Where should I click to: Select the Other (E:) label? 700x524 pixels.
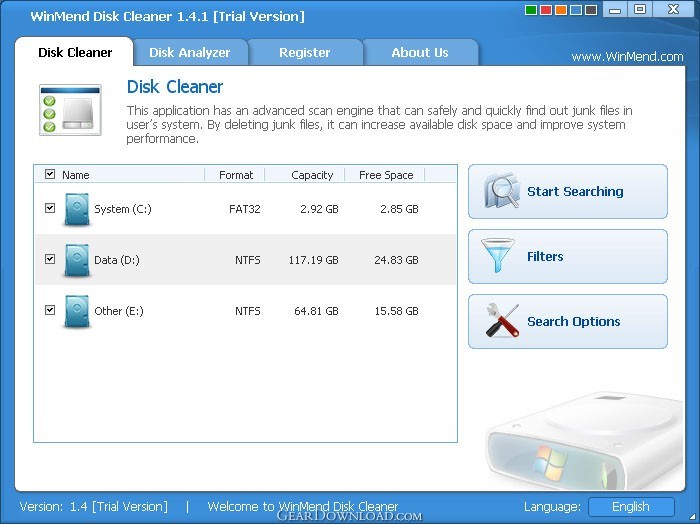119,311
